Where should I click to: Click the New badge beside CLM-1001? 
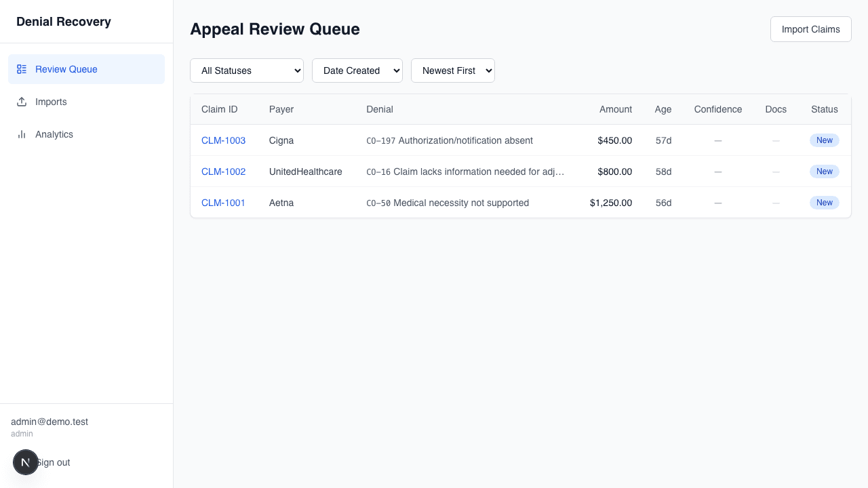coord(824,203)
